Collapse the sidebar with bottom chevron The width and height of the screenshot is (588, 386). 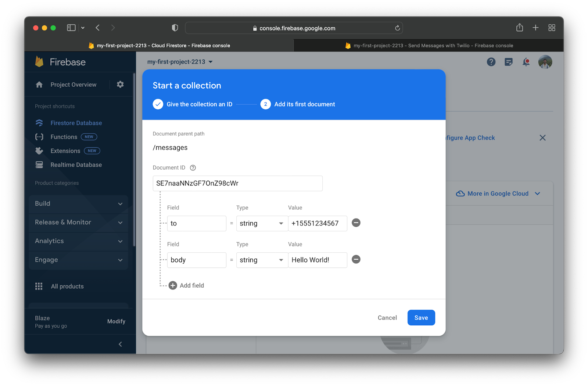(x=120, y=344)
